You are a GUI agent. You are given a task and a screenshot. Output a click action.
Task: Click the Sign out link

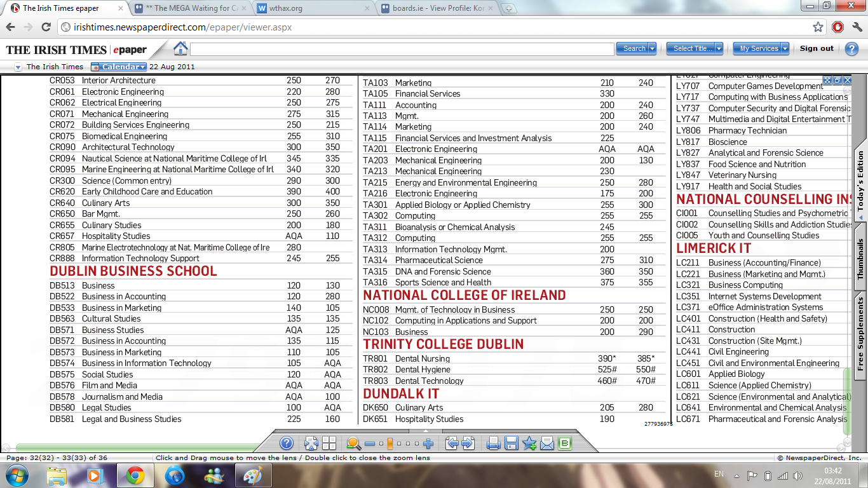[817, 48]
